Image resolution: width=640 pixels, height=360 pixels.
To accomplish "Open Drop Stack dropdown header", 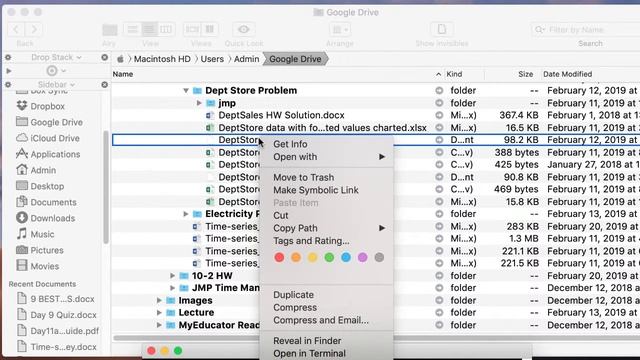I will click(56, 58).
